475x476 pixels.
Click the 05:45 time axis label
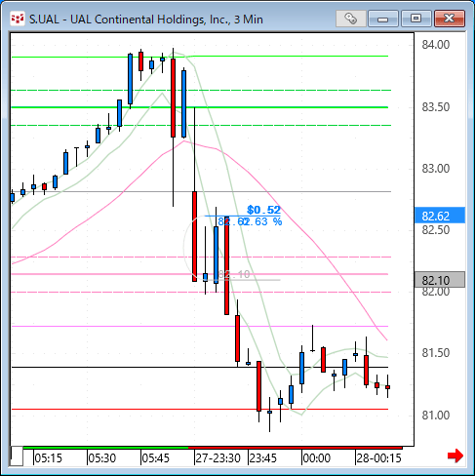point(156,458)
